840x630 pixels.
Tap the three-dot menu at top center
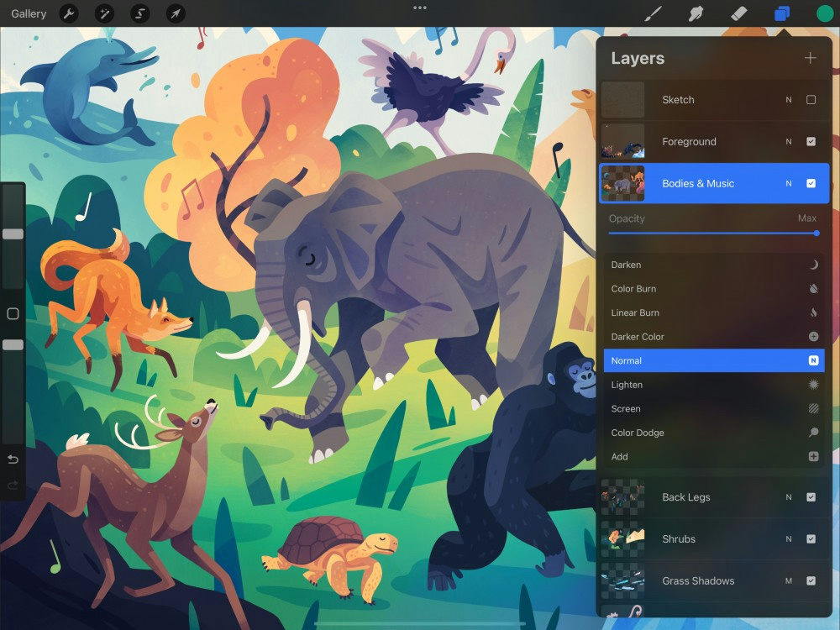point(420,8)
